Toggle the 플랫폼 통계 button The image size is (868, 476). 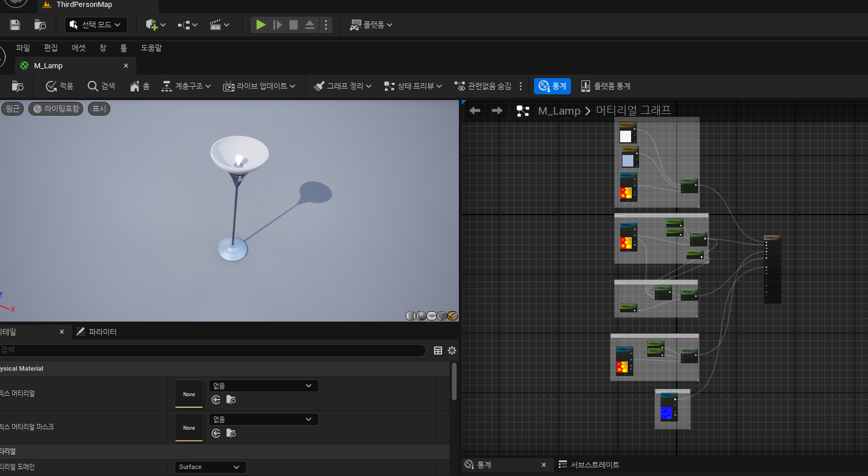606,86
